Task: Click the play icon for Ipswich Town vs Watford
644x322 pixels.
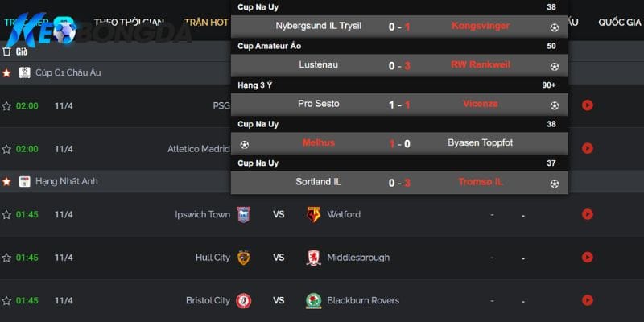Action: (x=588, y=214)
